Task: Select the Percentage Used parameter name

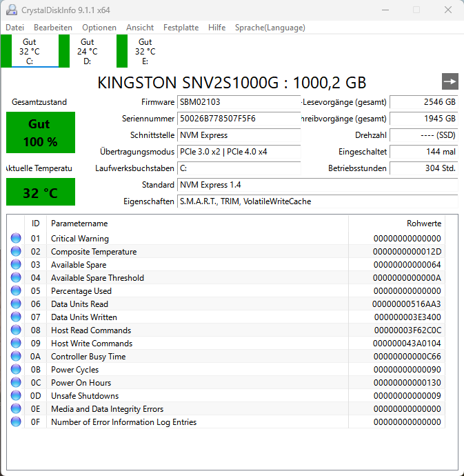Action: [81, 291]
